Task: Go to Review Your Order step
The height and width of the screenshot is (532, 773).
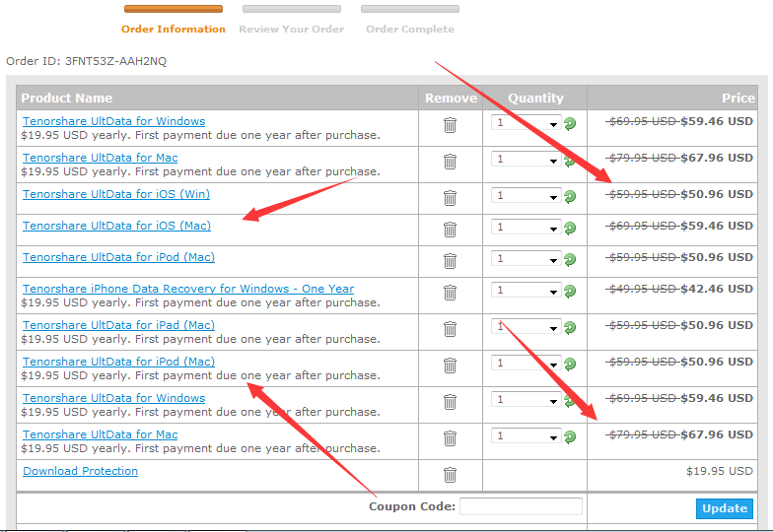Action: coord(292,30)
